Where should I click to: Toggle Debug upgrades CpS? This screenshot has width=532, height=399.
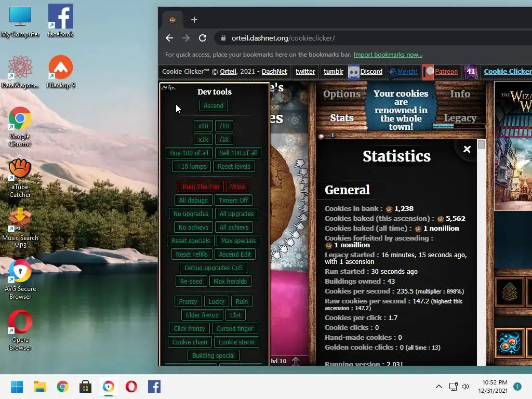point(213,268)
